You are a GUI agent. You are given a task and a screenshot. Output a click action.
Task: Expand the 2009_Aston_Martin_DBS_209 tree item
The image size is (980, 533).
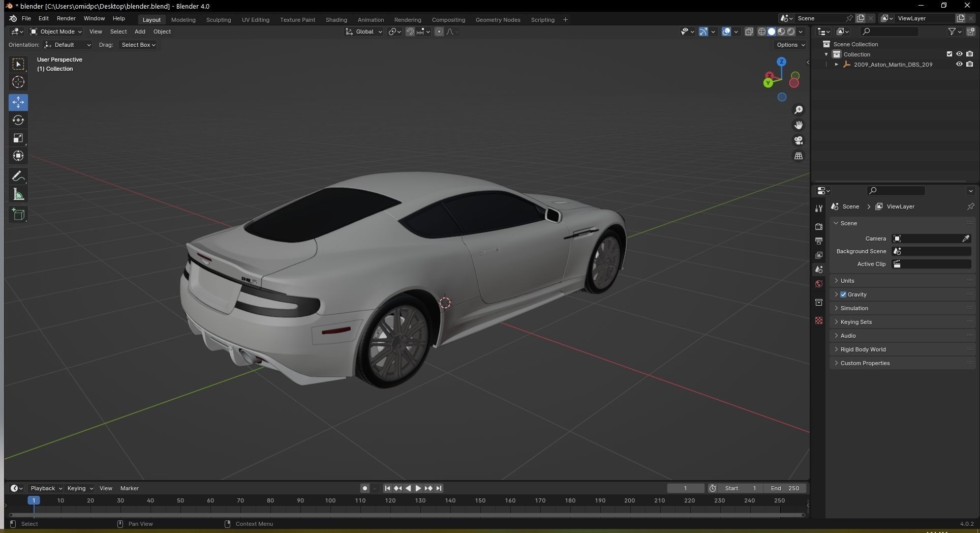837,65
